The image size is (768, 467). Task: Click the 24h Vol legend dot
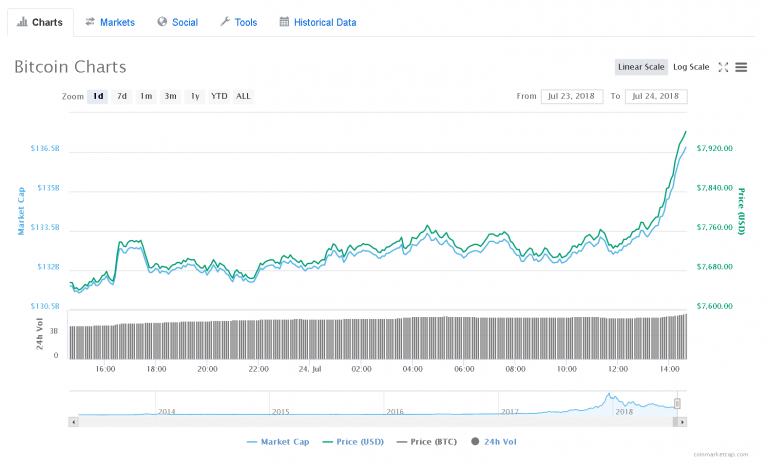tap(475, 441)
